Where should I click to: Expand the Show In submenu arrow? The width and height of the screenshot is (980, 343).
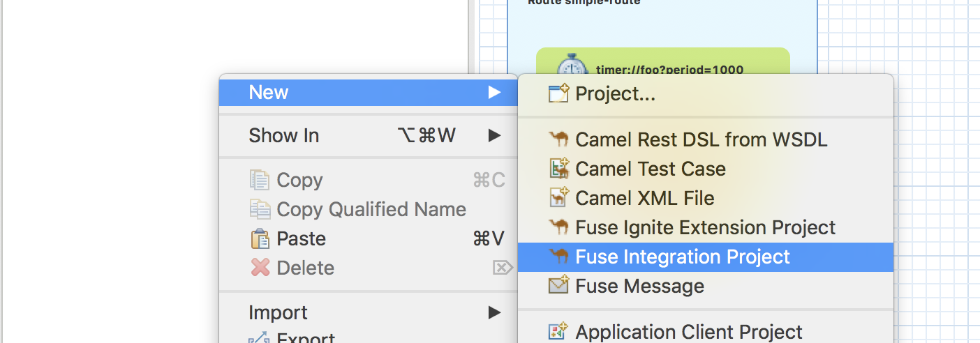click(494, 135)
